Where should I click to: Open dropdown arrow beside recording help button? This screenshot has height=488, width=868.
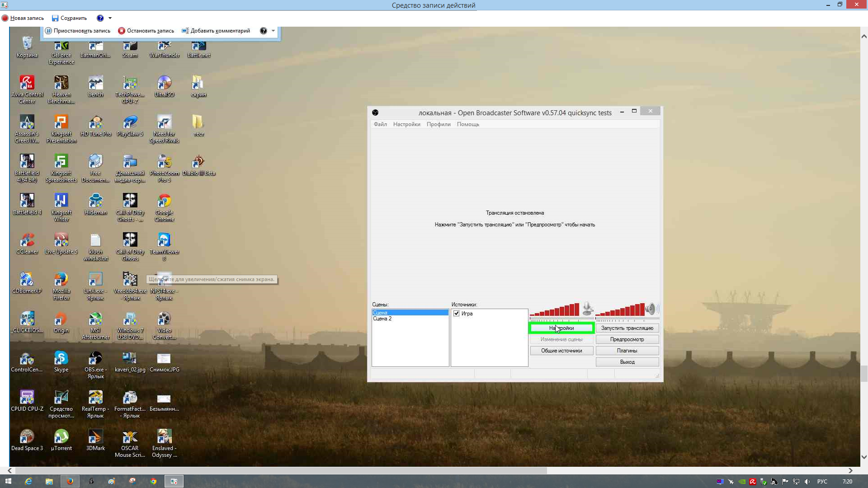(273, 31)
